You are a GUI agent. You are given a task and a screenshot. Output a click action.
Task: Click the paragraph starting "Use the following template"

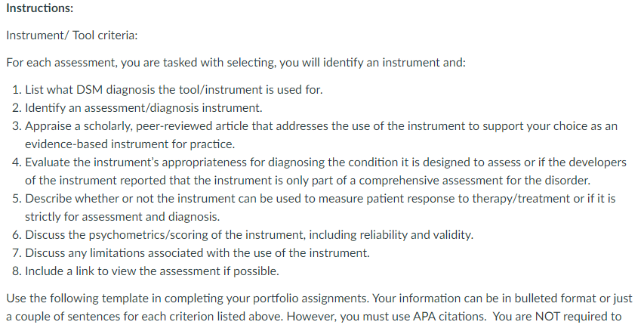click(319, 307)
